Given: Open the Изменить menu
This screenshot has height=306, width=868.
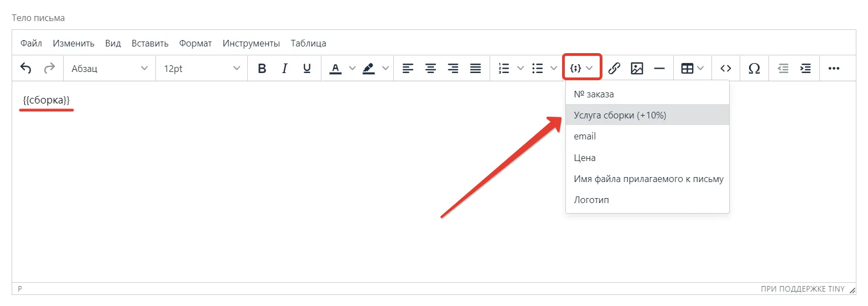Looking at the screenshot, I should point(74,43).
